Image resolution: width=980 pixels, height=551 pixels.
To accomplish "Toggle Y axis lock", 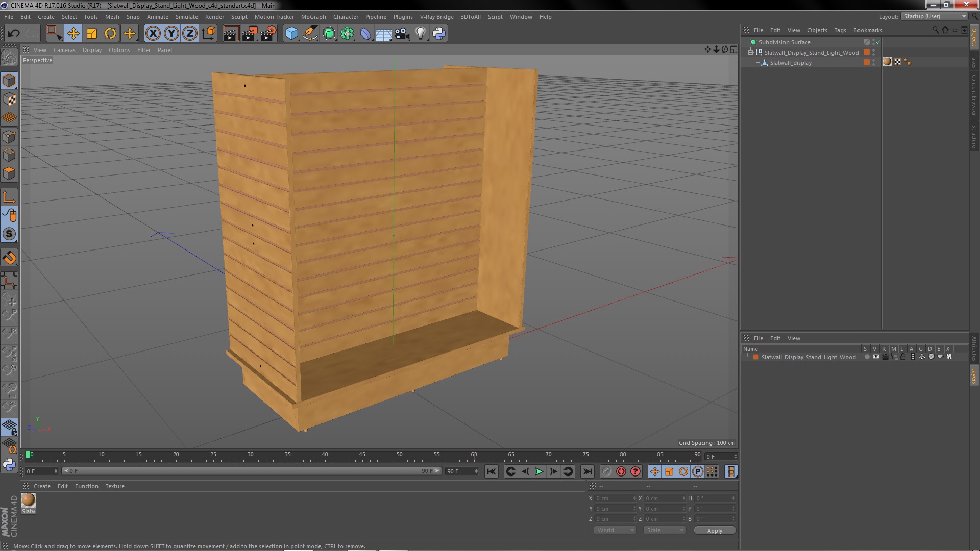I will (x=171, y=34).
